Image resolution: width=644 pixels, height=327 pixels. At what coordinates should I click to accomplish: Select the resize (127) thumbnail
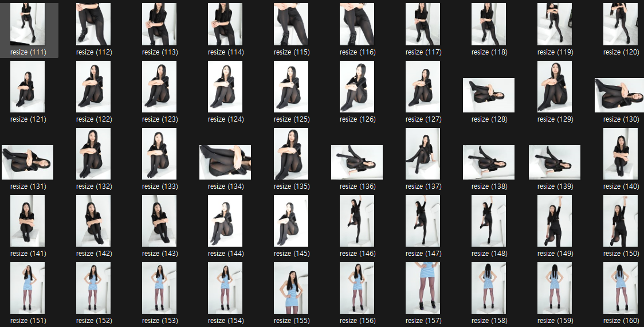(x=423, y=87)
